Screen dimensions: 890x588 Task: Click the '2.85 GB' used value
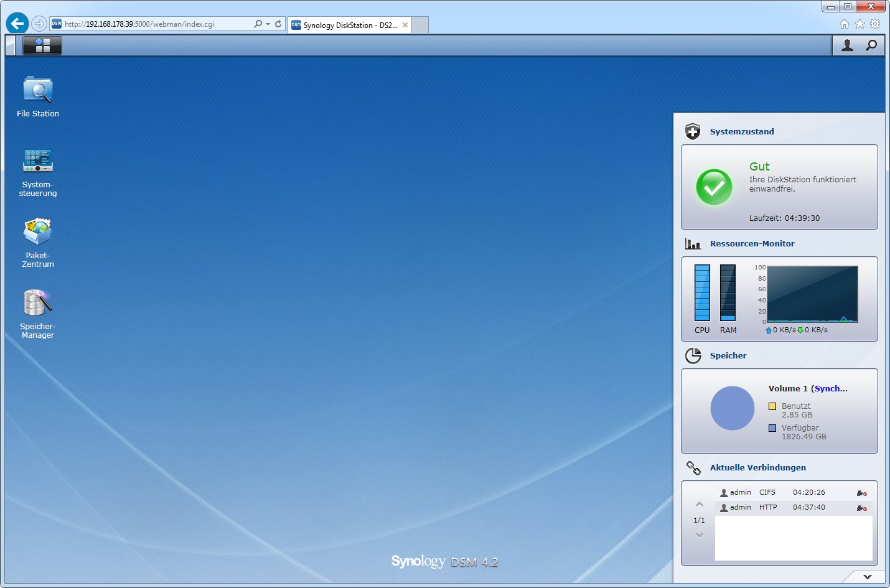[797, 415]
